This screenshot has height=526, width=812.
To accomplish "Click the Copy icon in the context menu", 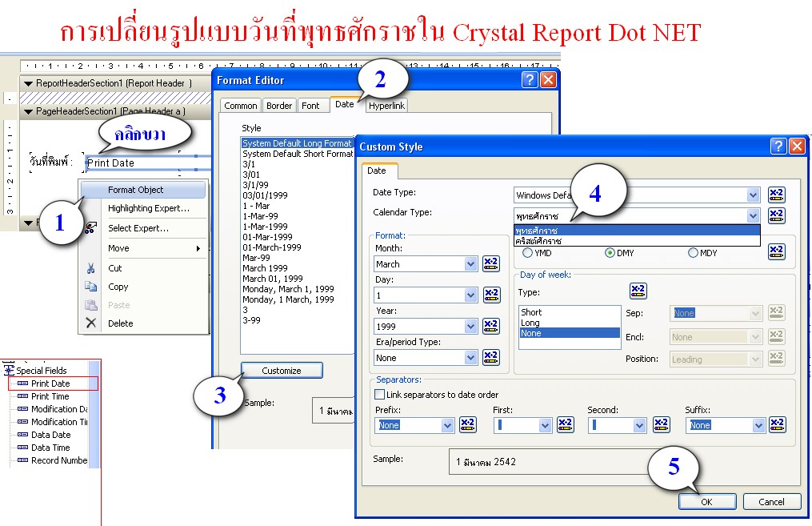I will tap(91, 287).
